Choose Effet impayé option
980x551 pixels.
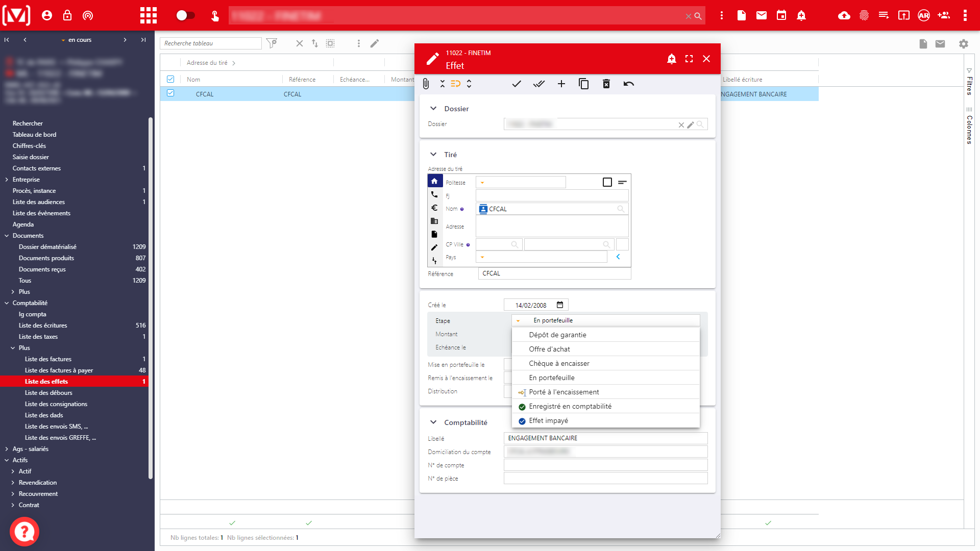point(606,420)
